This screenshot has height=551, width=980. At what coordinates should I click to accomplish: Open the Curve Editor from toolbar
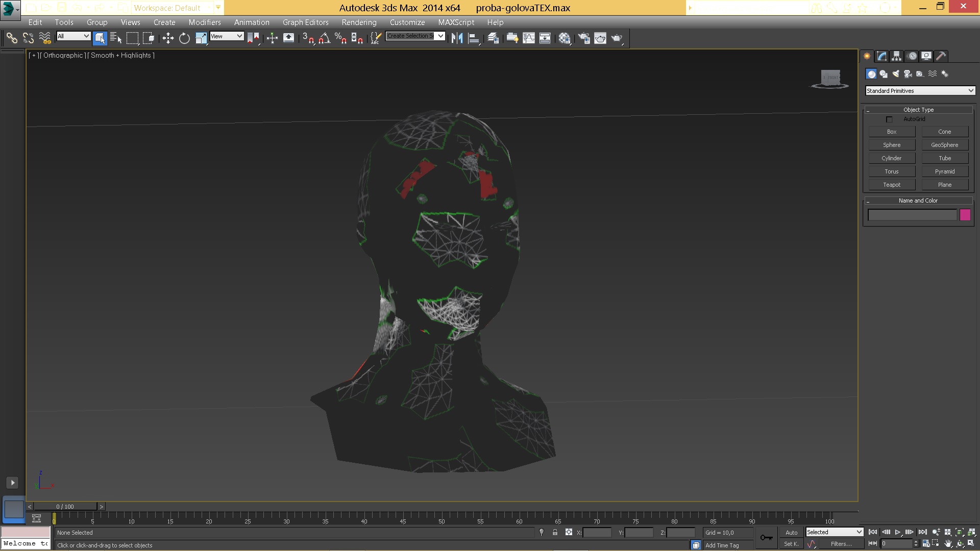pyautogui.click(x=529, y=38)
